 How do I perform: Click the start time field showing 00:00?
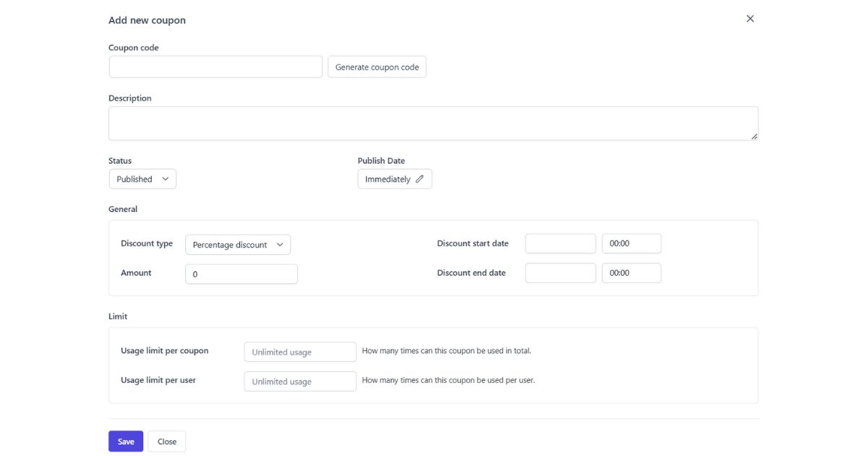pos(631,243)
